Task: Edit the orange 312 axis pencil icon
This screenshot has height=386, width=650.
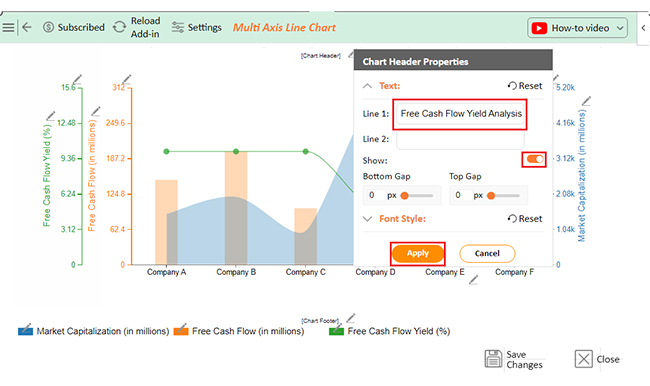Action: (x=127, y=79)
